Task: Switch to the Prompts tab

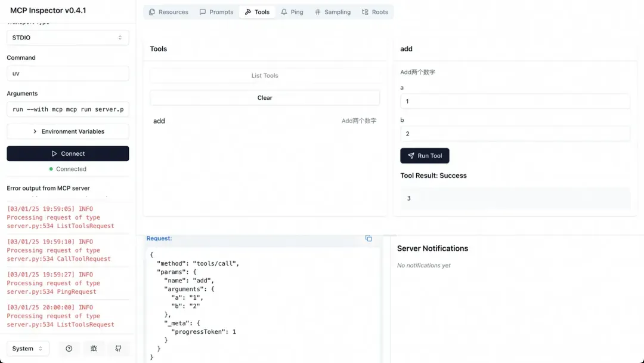Action: [216, 12]
